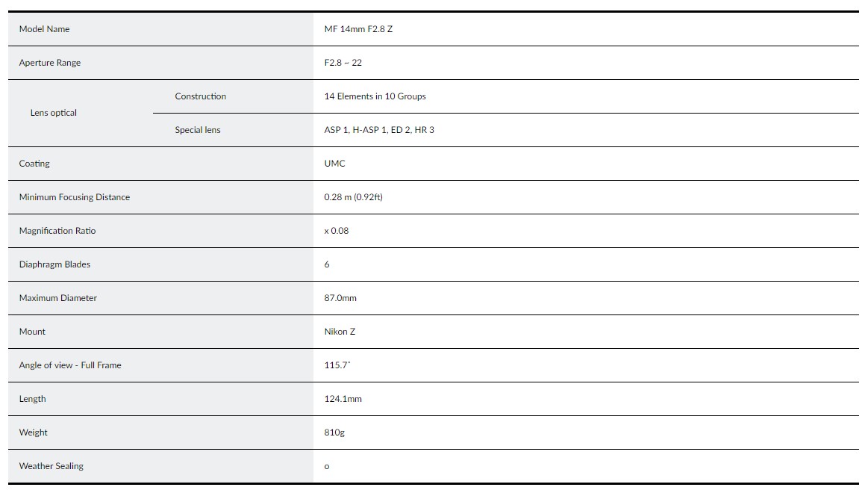Click the Model Name label cell
868x496 pixels.
coord(45,29)
